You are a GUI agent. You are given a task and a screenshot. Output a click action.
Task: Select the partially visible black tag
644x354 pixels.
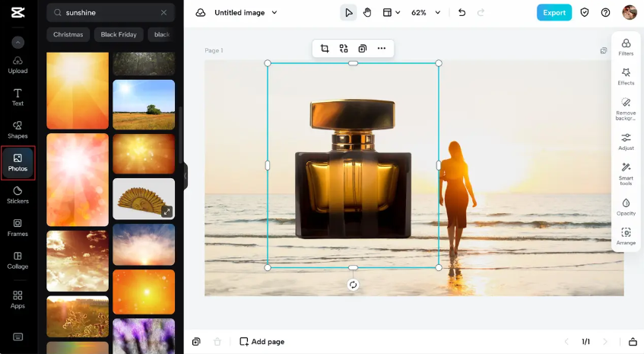pyautogui.click(x=161, y=34)
